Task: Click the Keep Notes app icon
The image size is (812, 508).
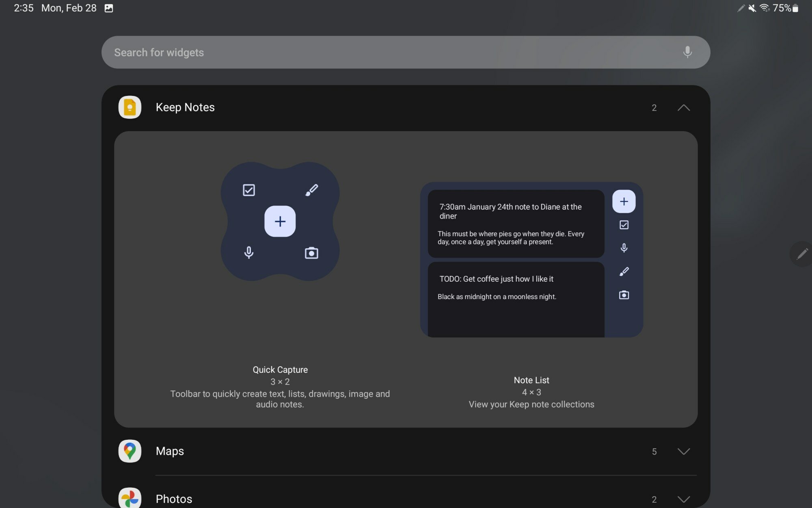Action: coord(130,107)
